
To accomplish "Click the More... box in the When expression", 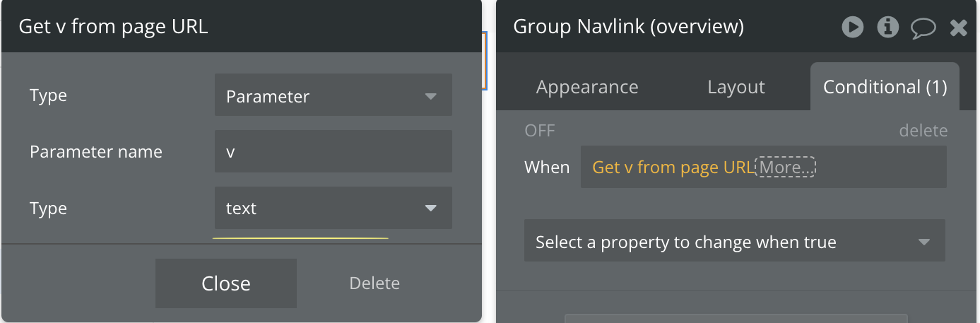I will tap(786, 168).
